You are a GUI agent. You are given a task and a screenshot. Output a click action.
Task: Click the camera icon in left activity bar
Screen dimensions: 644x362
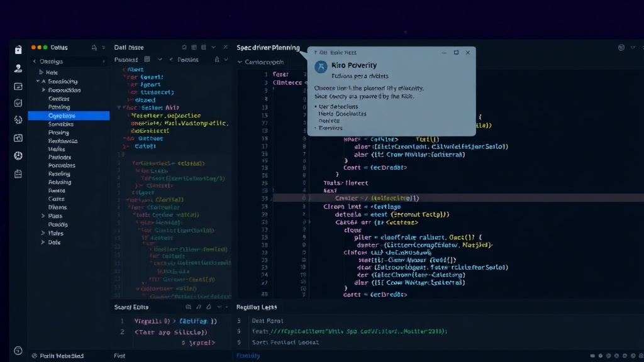click(x=18, y=138)
